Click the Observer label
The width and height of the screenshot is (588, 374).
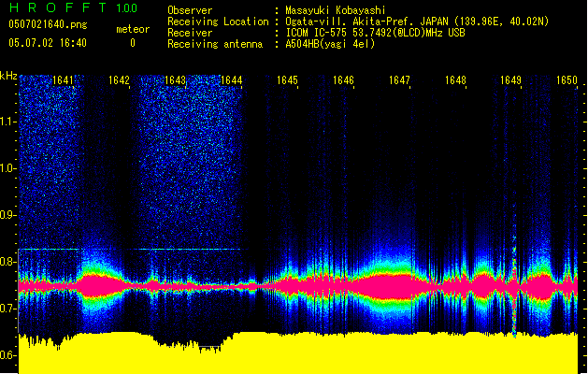pyautogui.click(x=190, y=10)
